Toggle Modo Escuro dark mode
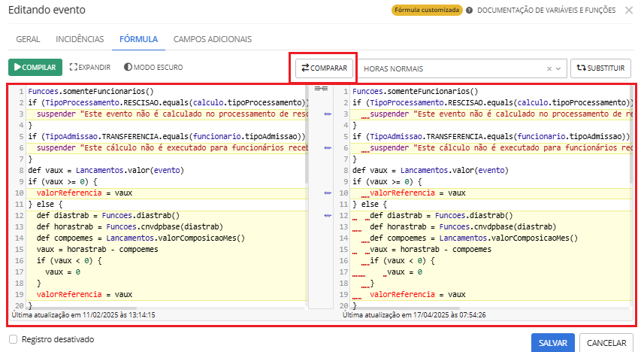The height and width of the screenshot is (352, 644). pyautogui.click(x=153, y=67)
